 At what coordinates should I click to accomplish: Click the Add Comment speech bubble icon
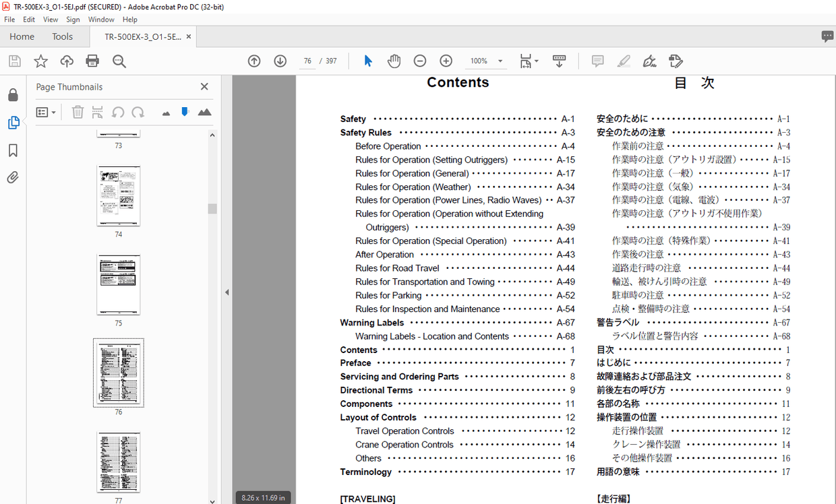597,61
